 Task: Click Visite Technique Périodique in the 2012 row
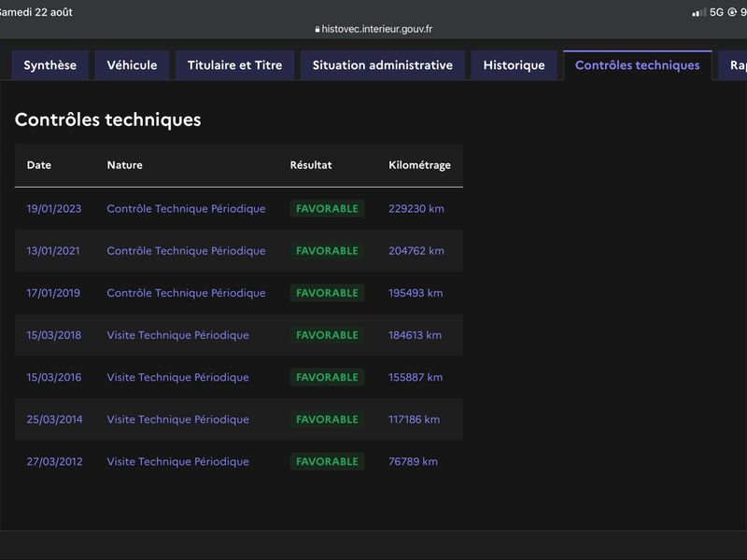click(x=177, y=461)
